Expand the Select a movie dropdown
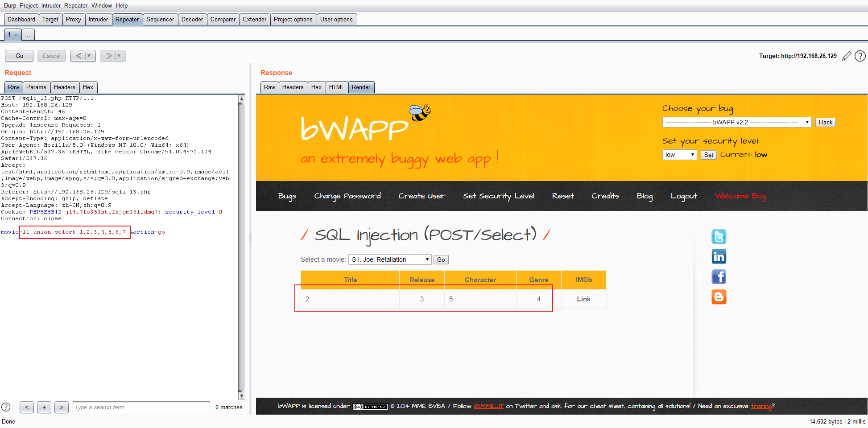Image resolution: width=868 pixels, height=428 pixels. pyautogui.click(x=390, y=259)
